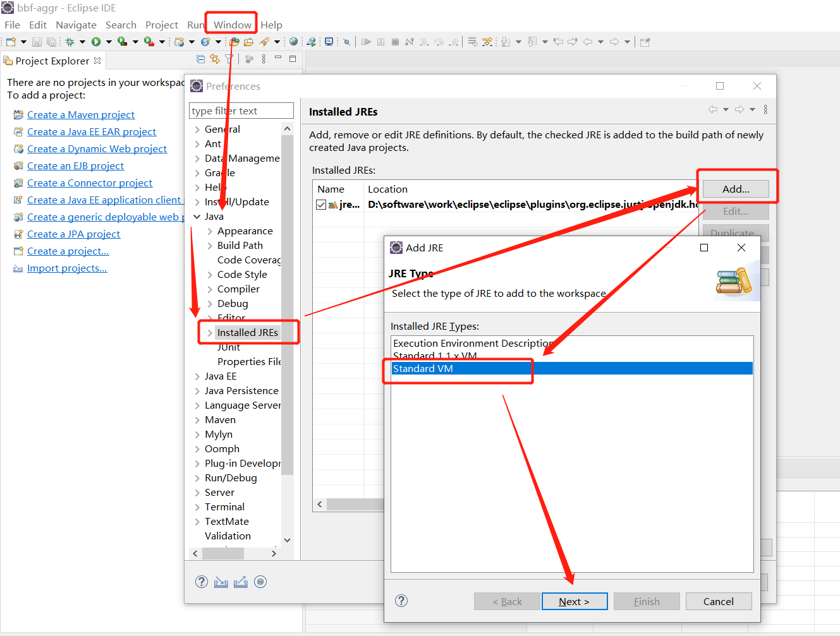Click the Open Console monitor icon
This screenshot has height=636, width=840.
pos(329,42)
